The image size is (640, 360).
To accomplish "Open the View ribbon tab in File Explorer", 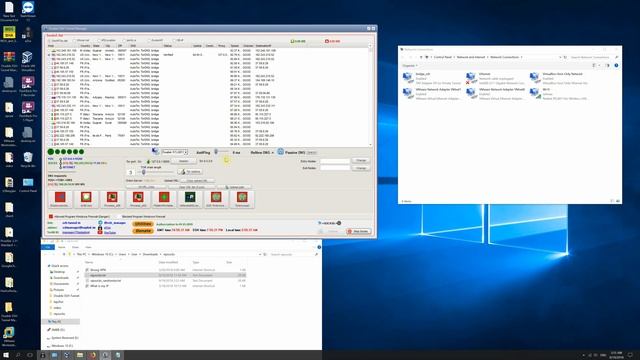I will coord(88,247).
